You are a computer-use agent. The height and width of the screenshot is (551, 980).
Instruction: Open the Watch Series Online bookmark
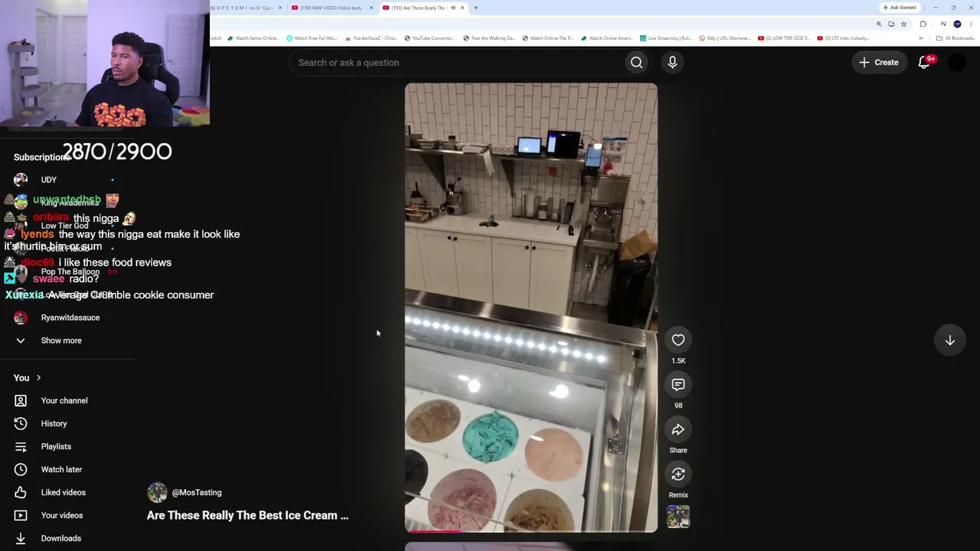tap(253, 38)
